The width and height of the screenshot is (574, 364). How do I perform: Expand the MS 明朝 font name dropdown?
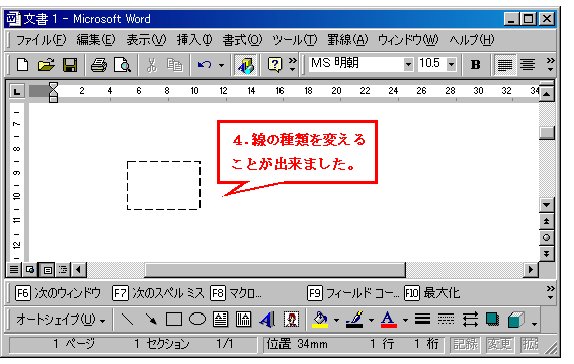409,64
